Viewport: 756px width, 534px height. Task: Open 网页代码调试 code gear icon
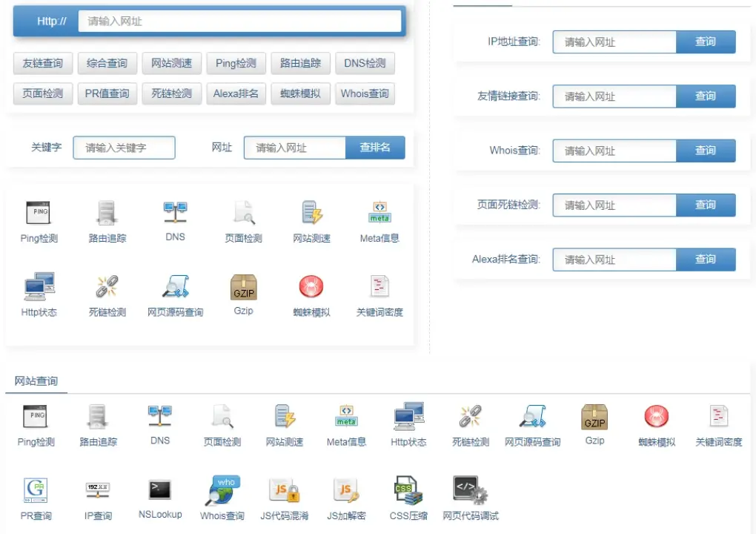tap(471, 490)
